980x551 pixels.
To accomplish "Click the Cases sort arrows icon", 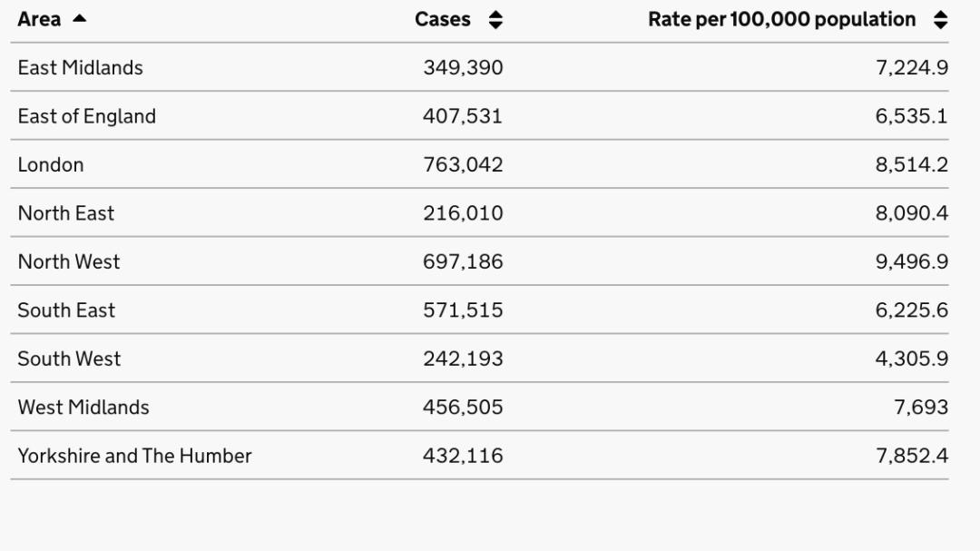I will (495, 20).
